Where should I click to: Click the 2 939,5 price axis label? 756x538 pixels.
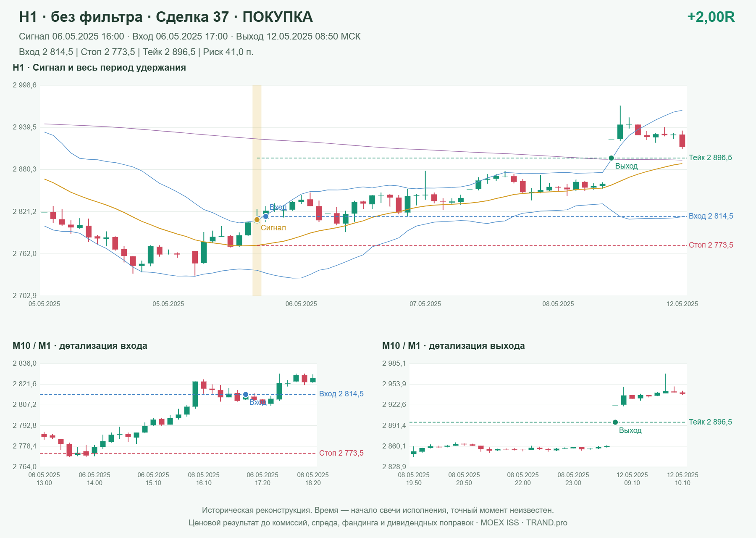(x=24, y=127)
